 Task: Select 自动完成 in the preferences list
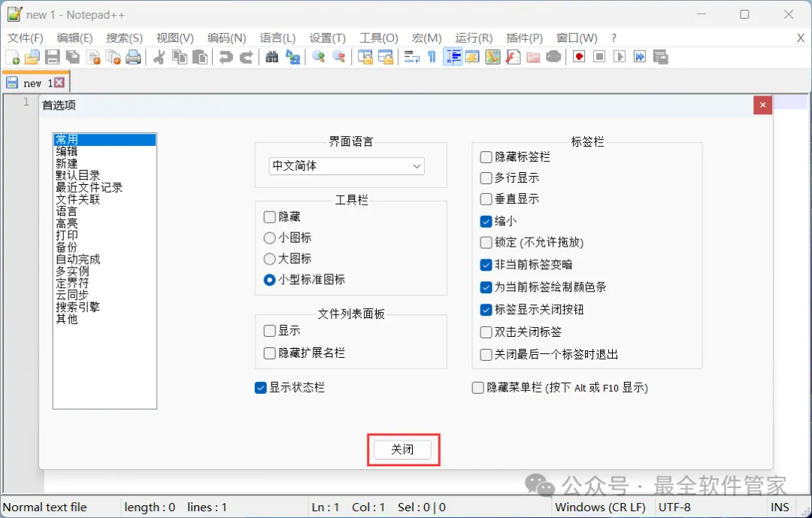78,259
